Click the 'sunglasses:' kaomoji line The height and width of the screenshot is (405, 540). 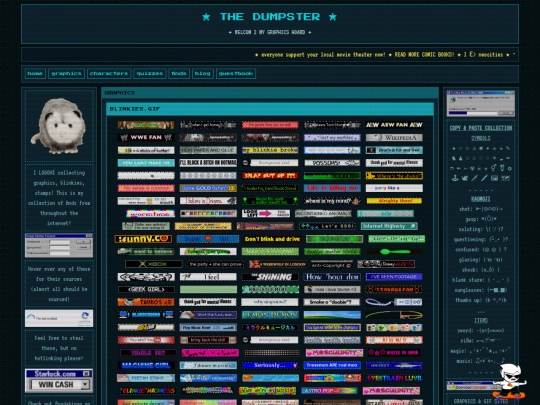point(481,290)
